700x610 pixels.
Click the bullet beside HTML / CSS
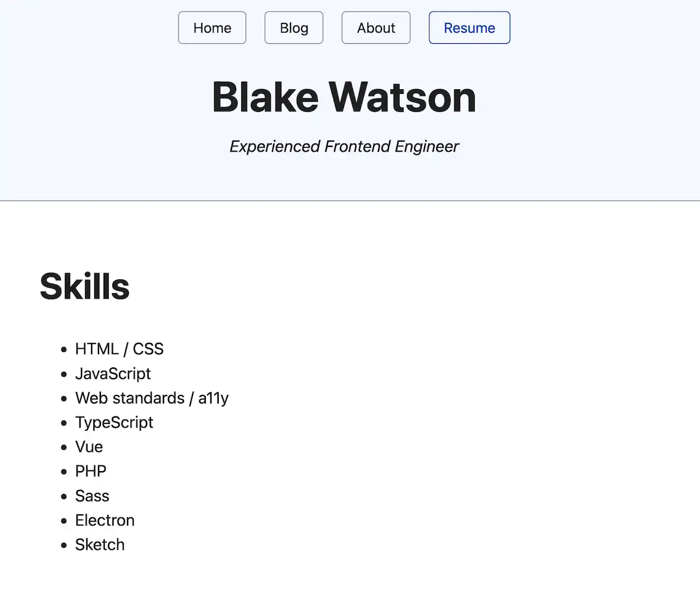coord(64,350)
